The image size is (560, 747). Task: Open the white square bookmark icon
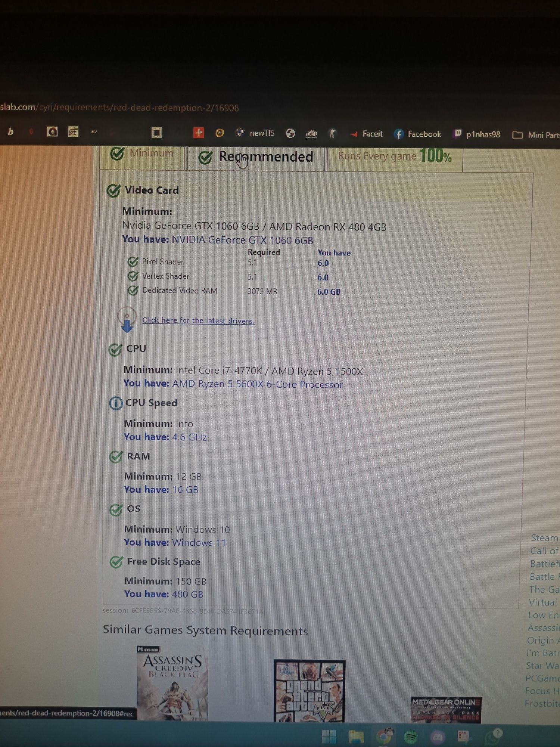pos(157,132)
